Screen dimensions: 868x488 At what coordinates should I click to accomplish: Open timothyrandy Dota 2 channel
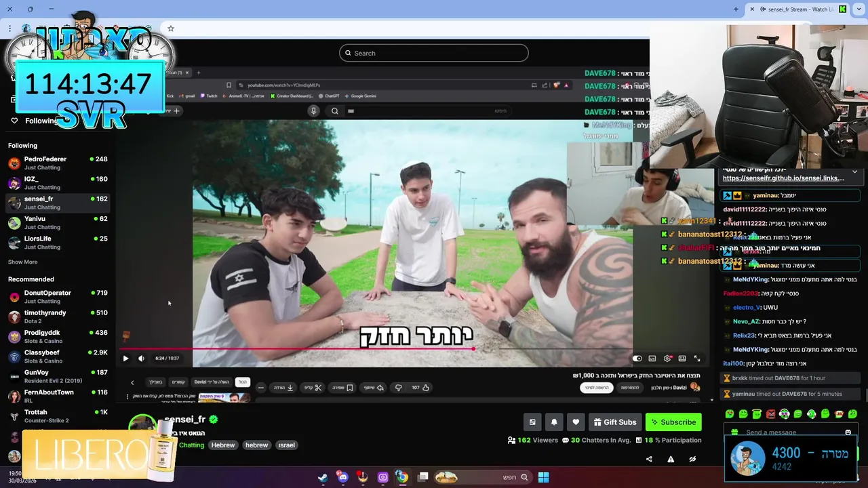(58, 317)
